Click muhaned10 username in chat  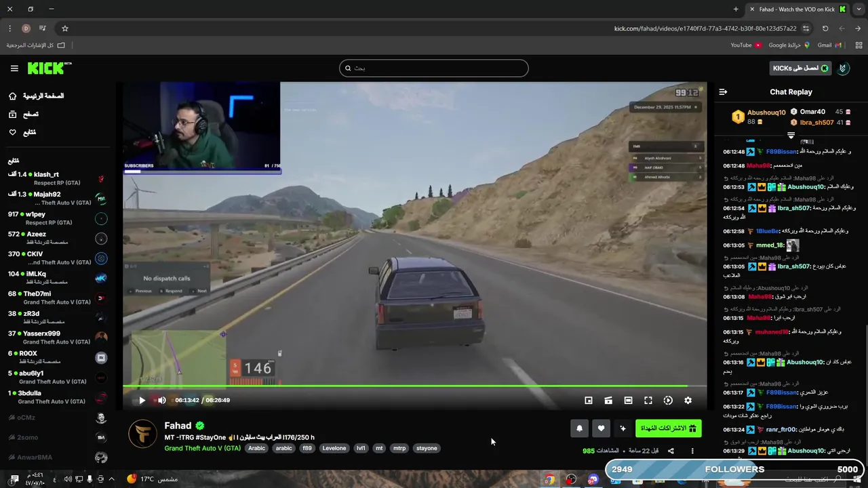tap(772, 332)
